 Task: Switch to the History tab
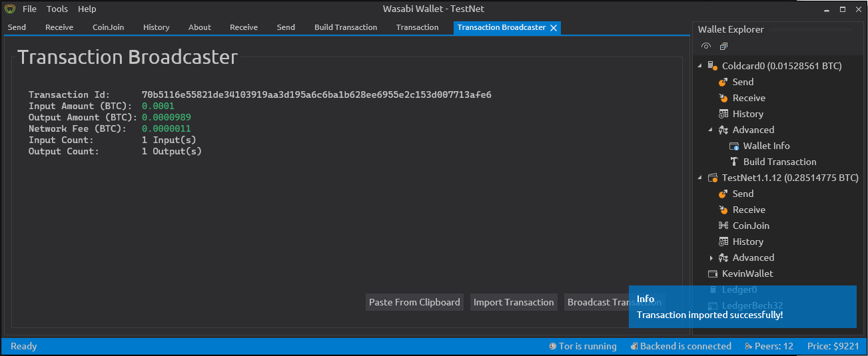click(157, 27)
